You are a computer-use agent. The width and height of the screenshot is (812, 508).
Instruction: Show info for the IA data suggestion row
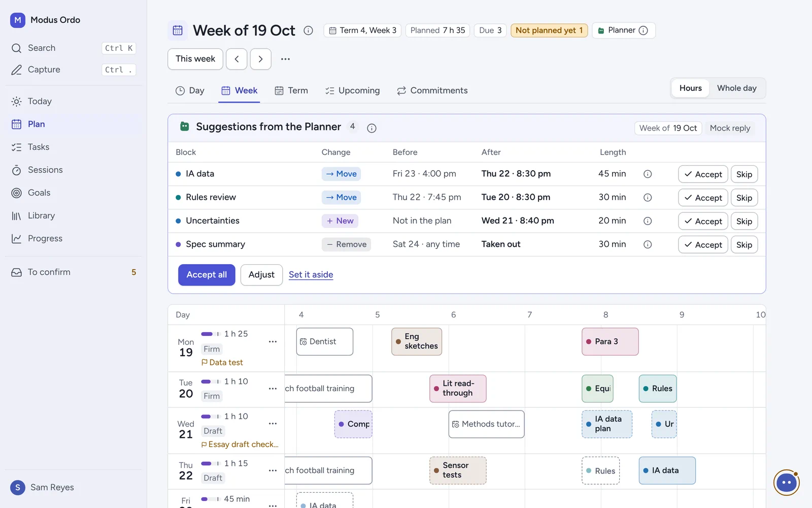pos(648,174)
